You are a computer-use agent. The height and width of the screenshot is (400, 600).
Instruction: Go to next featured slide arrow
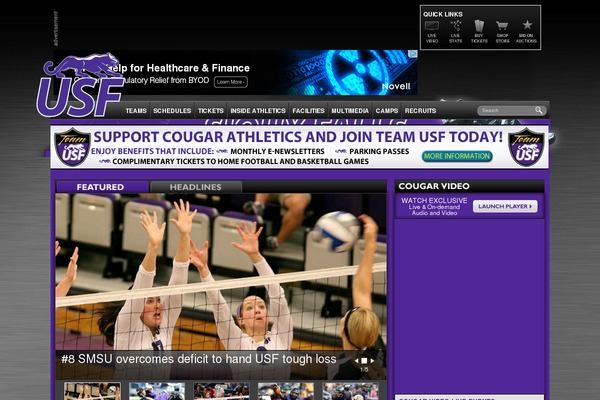pyautogui.click(x=372, y=361)
